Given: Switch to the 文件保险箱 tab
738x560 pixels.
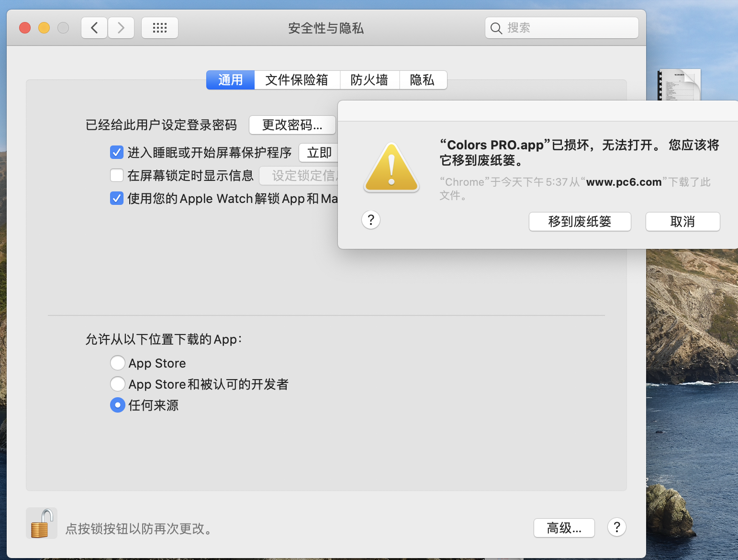Looking at the screenshot, I should pyautogui.click(x=297, y=80).
